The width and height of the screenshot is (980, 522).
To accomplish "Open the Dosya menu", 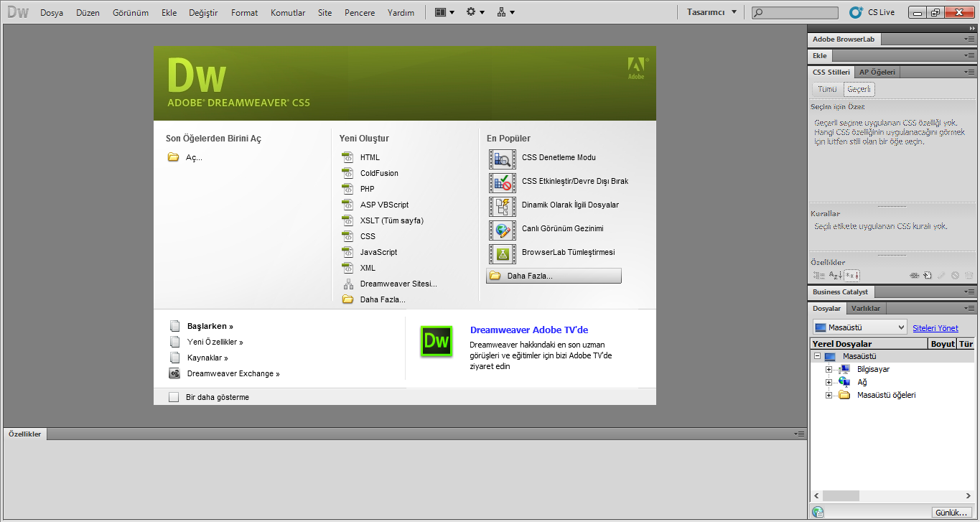I will pyautogui.click(x=52, y=12).
